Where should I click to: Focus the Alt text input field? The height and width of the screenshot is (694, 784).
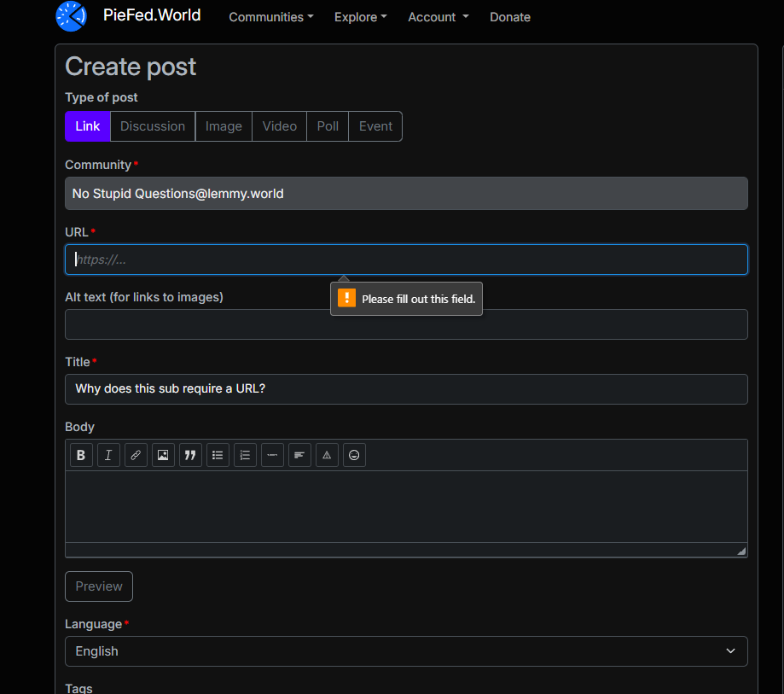406,324
